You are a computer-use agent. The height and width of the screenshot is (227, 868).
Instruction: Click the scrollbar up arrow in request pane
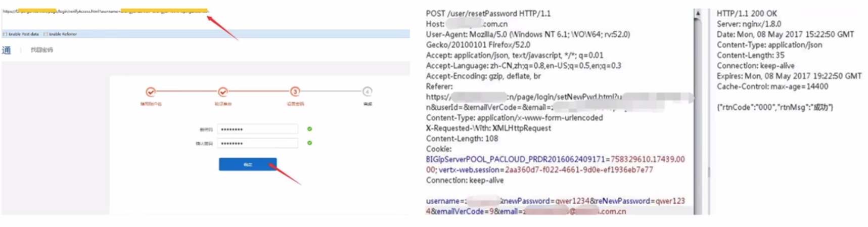[x=698, y=14]
